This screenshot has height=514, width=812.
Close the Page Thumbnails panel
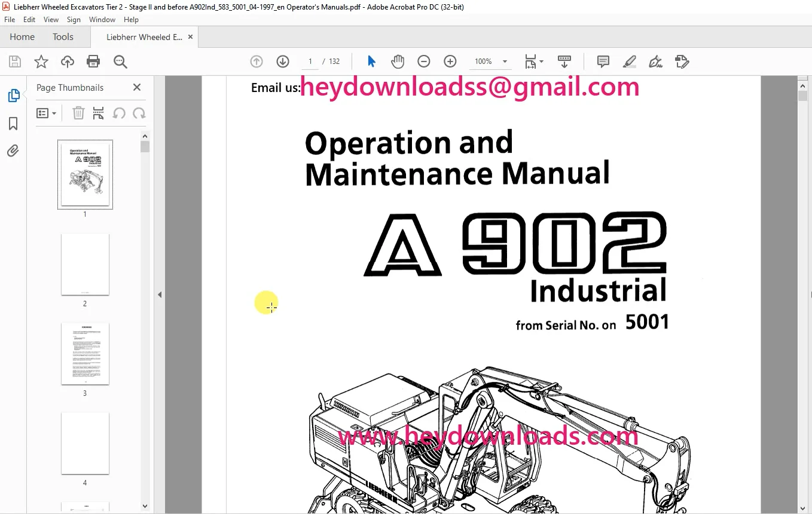(x=137, y=87)
